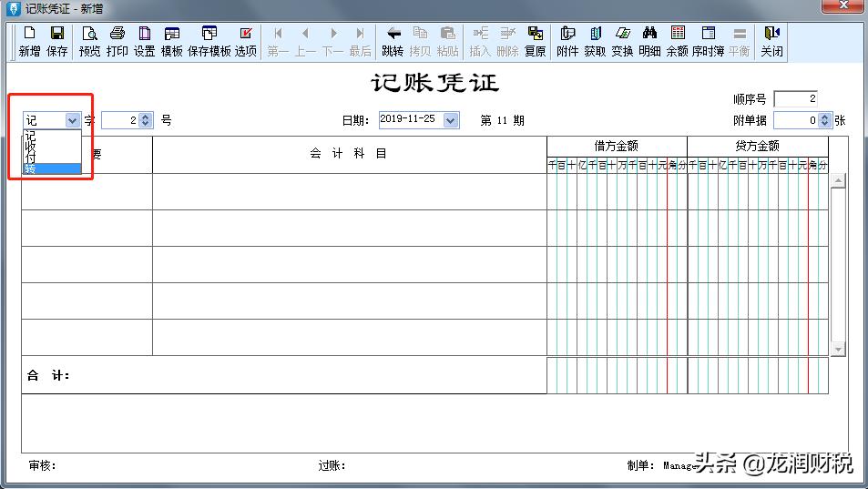Click the voucher number input field
868x489 pixels.
120,120
